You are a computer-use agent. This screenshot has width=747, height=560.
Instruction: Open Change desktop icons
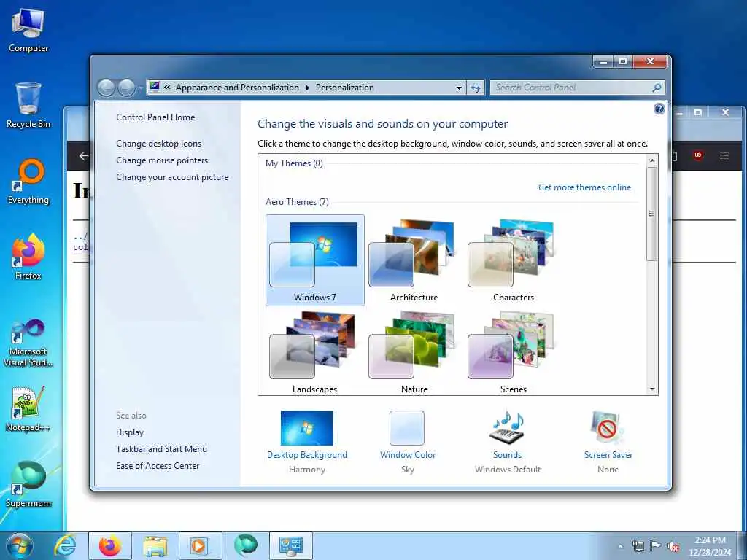(158, 144)
